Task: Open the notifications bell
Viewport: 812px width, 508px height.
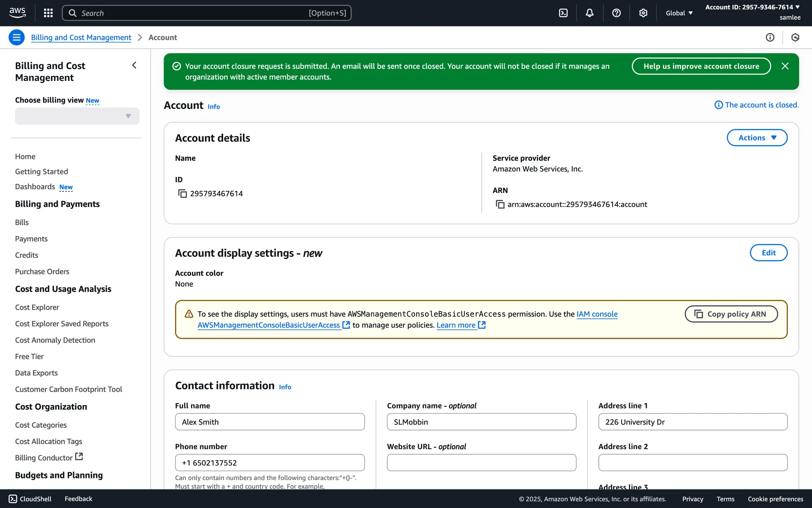Action: (590, 13)
